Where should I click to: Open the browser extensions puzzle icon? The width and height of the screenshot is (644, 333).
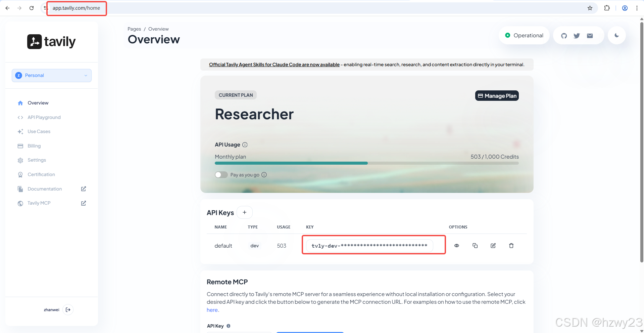tap(607, 8)
